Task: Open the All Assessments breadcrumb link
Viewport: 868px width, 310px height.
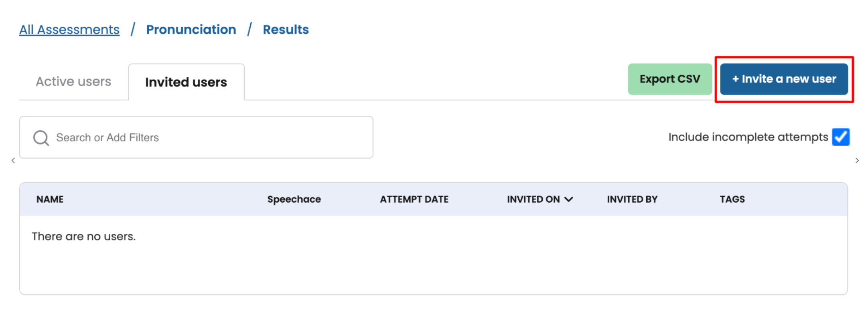Action: 69,30
